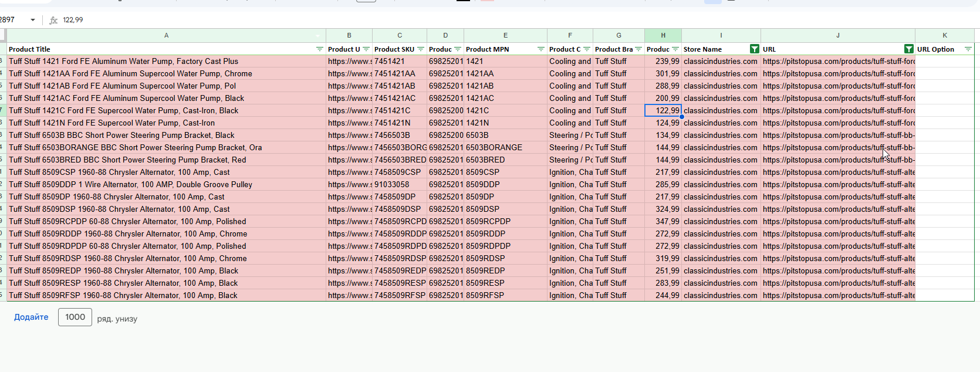Open the active green filter on Store Name

click(755, 49)
